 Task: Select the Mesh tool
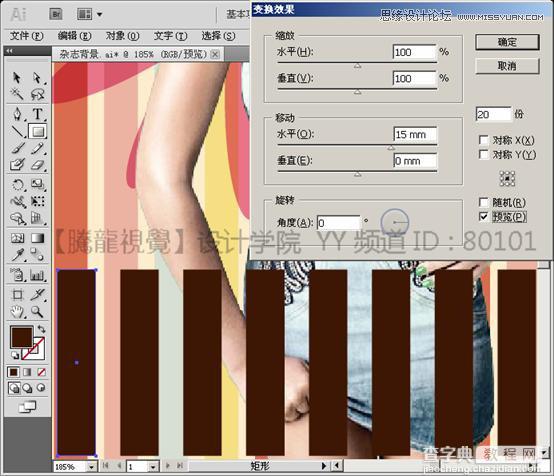pyautogui.click(x=17, y=238)
